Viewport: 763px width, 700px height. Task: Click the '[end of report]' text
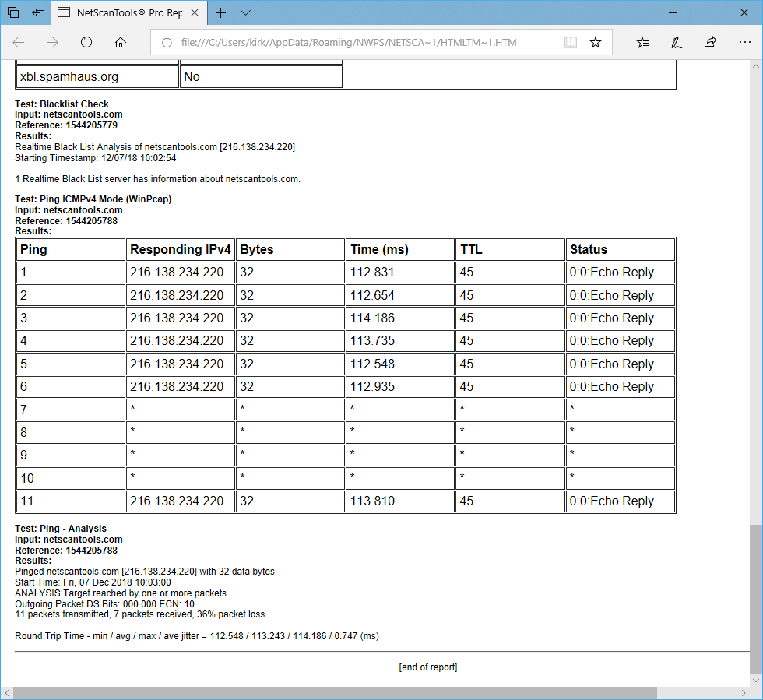pos(427,667)
